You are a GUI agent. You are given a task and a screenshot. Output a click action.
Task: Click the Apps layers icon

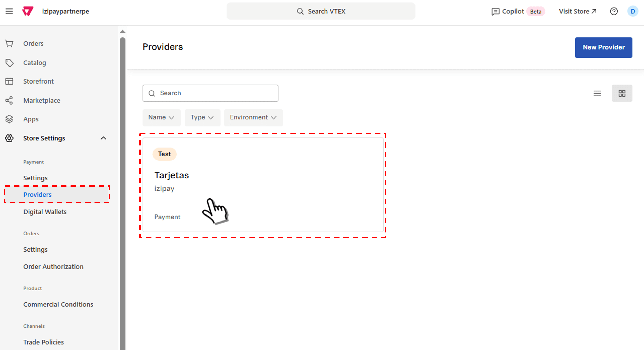pyautogui.click(x=9, y=119)
